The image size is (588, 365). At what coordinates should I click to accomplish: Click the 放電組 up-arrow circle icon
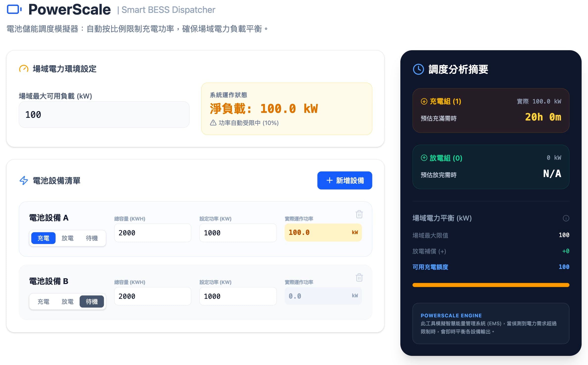(x=424, y=158)
